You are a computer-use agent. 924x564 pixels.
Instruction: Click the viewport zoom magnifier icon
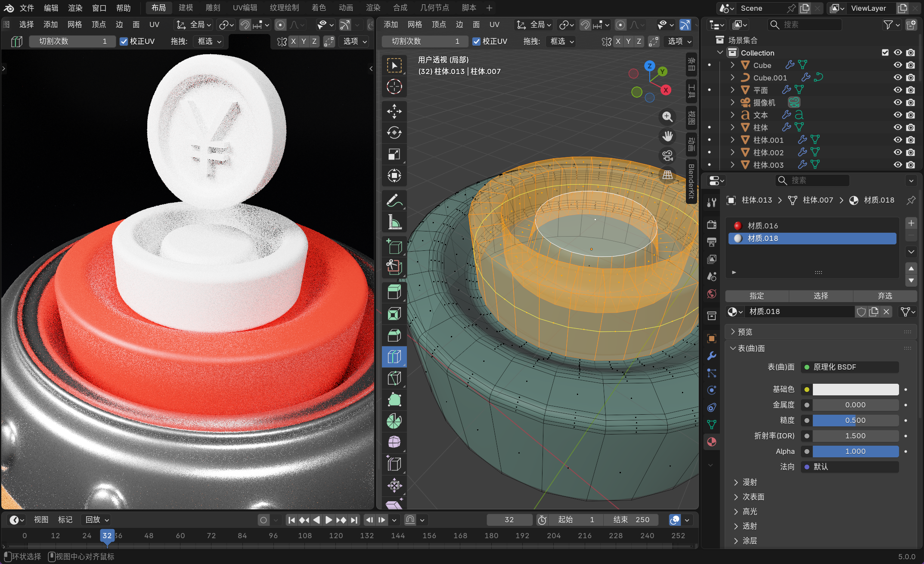click(667, 117)
